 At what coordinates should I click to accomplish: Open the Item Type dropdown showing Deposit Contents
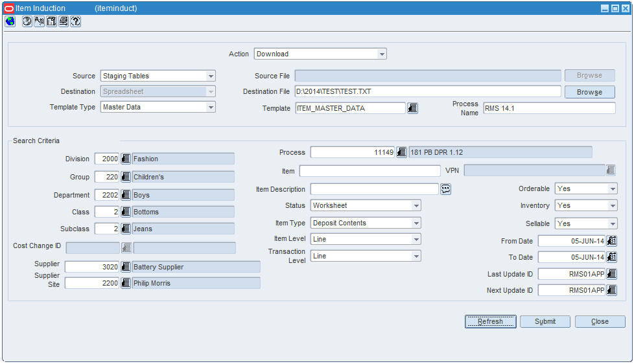coord(366,223)
